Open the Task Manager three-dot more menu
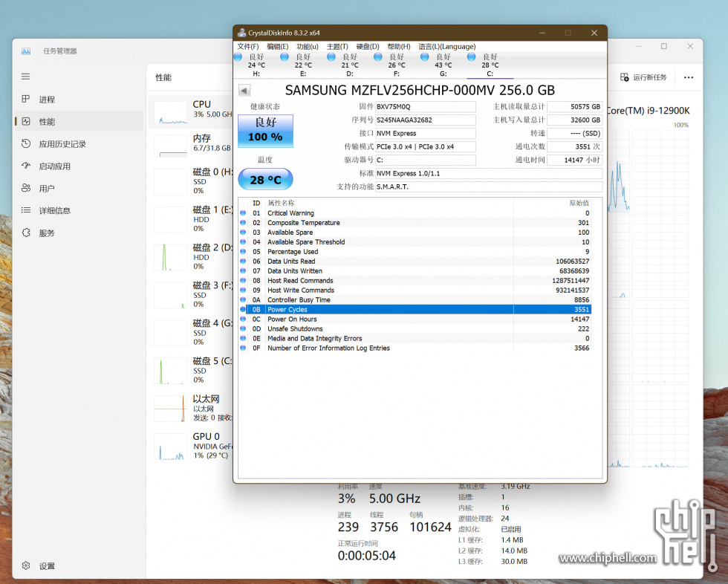728x584 pixels. point(689,77)
